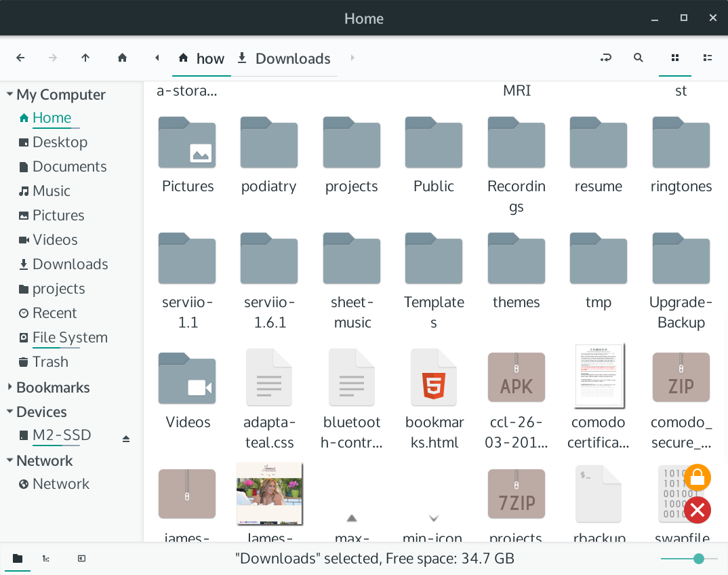Open Documents in the sidebar
728x575 pixels.
63,167
